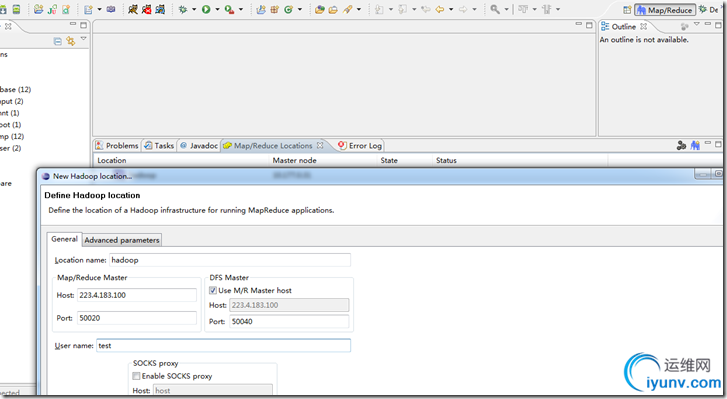The image size is (727, 399).
Task: Select the tree item ending in 'ser (2)'
Action: click(11, 148)
